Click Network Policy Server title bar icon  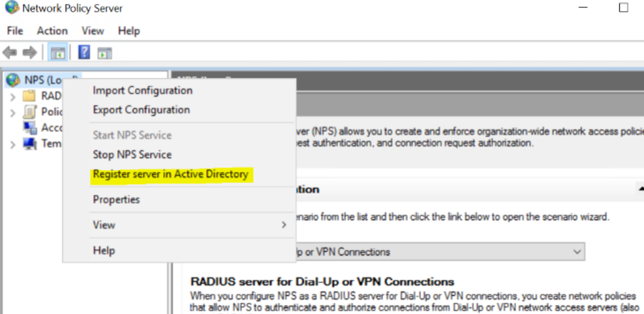coord(12,7)
